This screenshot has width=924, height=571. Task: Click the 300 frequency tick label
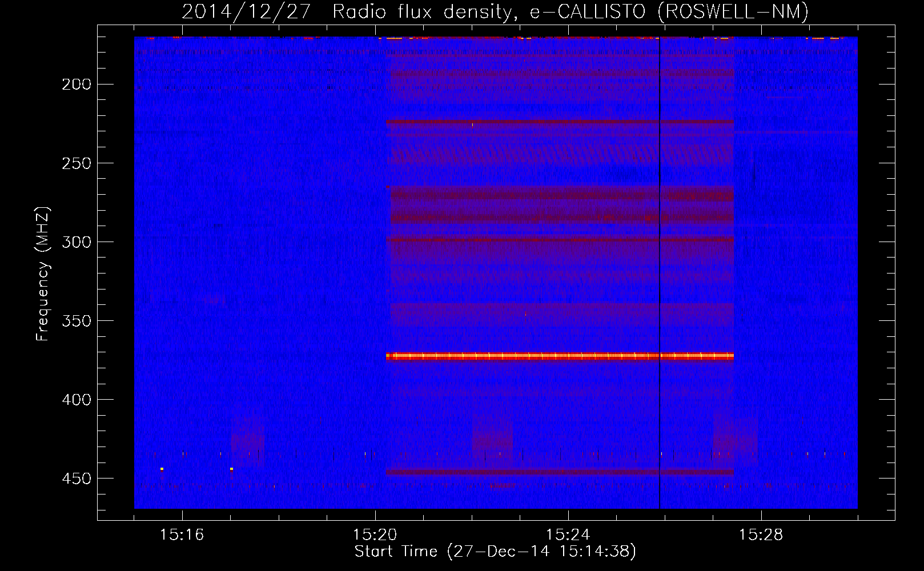pos(76,242)
